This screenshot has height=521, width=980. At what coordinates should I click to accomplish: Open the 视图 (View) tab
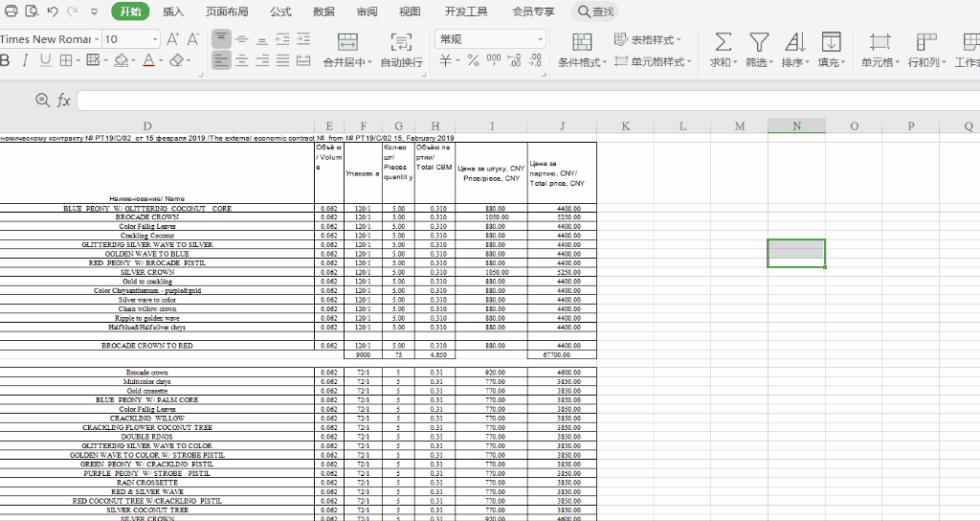click(x=410, y=11)
